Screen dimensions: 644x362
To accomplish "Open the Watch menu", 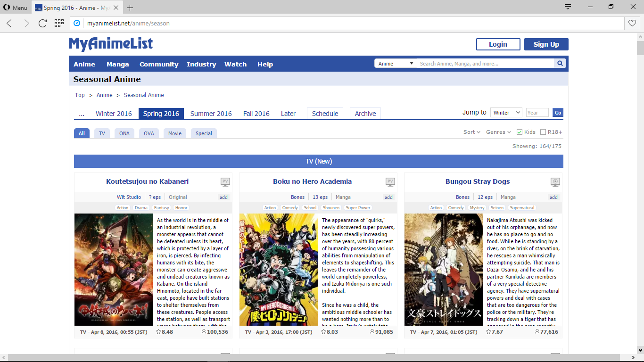I will click(235, 64).
